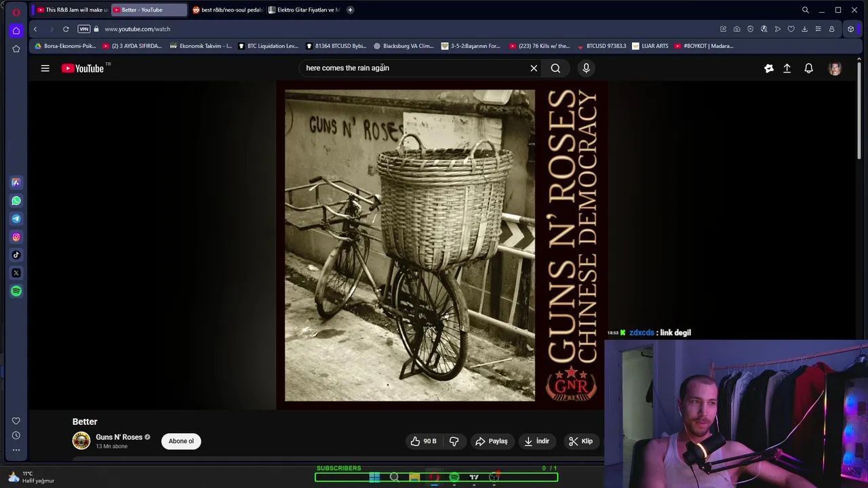Screen dimensions: 868x488
Task: Open the '3 AYDA SIFIRDA' bookmark
Action: point(132,46)
